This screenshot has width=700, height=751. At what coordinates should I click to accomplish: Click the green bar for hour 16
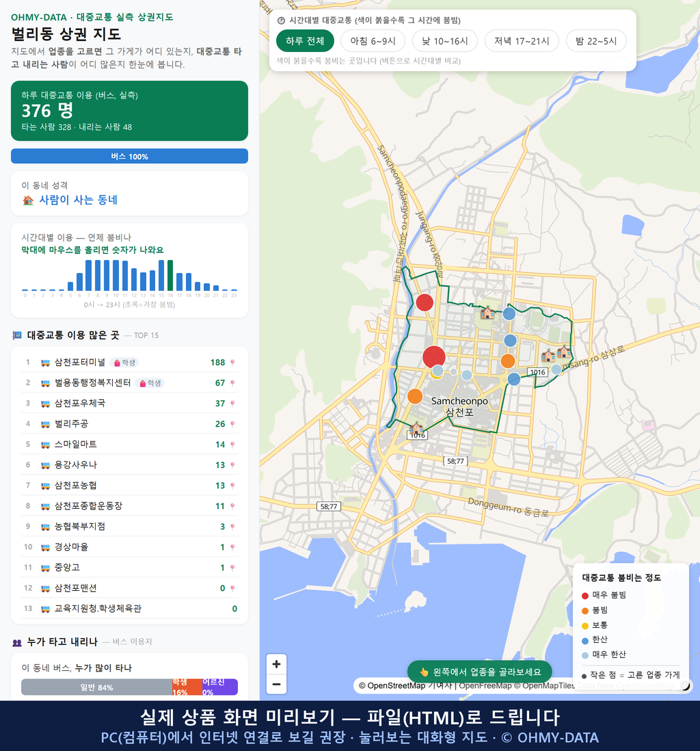(170, 276)
